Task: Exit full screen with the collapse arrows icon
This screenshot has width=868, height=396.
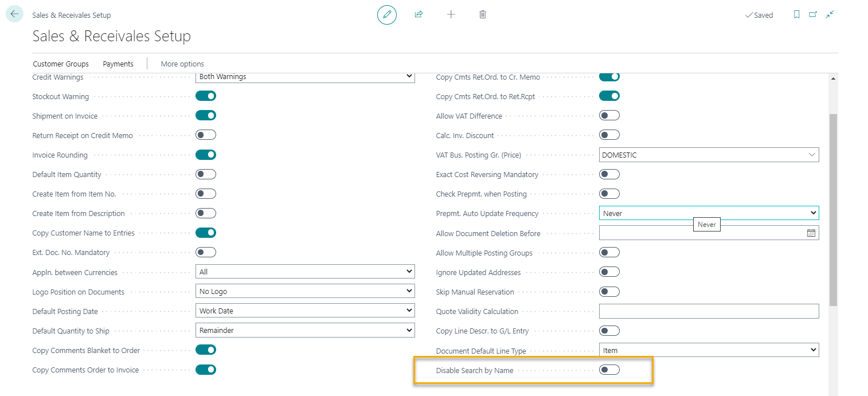Action: pos(829,15)
